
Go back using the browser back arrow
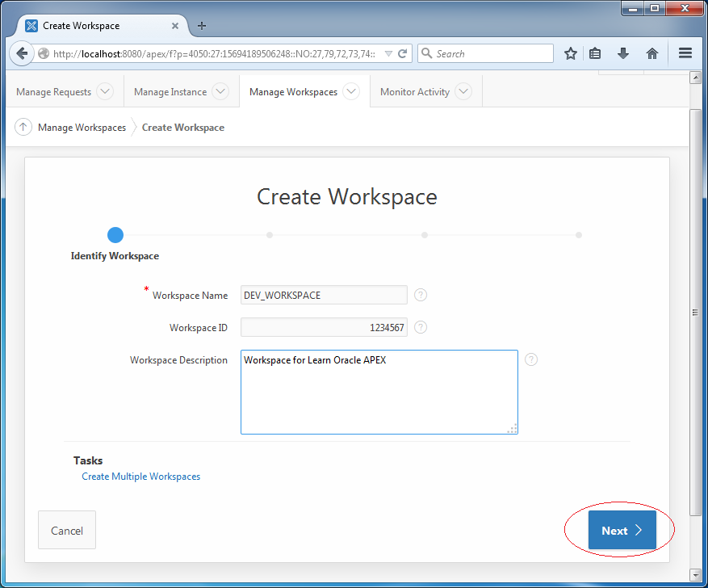click(21, 54)
